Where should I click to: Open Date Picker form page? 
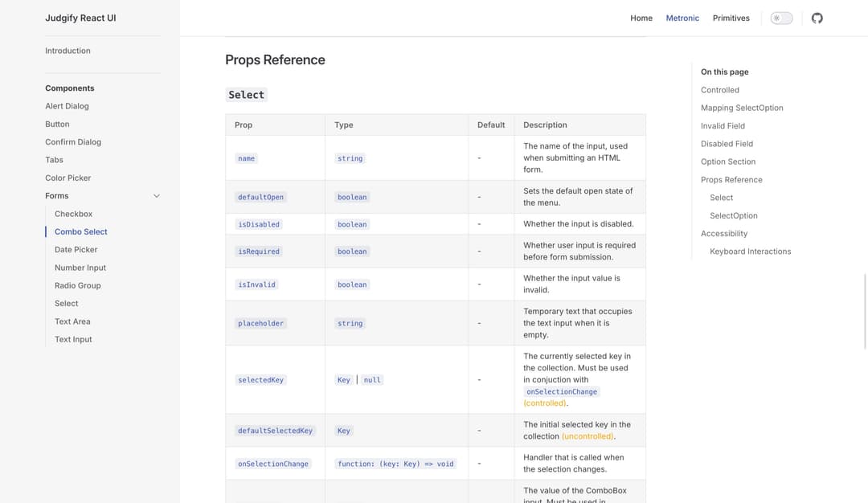[x=76, y=250]
